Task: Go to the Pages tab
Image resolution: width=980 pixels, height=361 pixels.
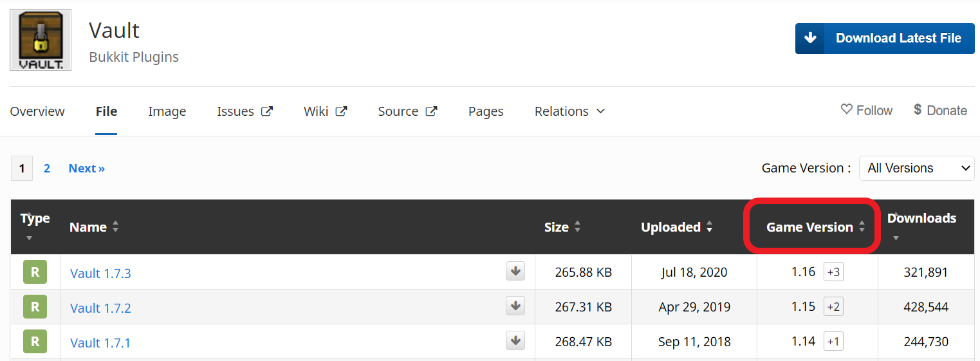Action: click(486, 111)
